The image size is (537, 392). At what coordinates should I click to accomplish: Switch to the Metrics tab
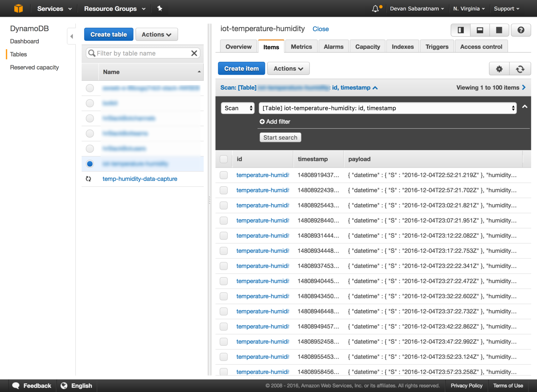pos(301,46)
